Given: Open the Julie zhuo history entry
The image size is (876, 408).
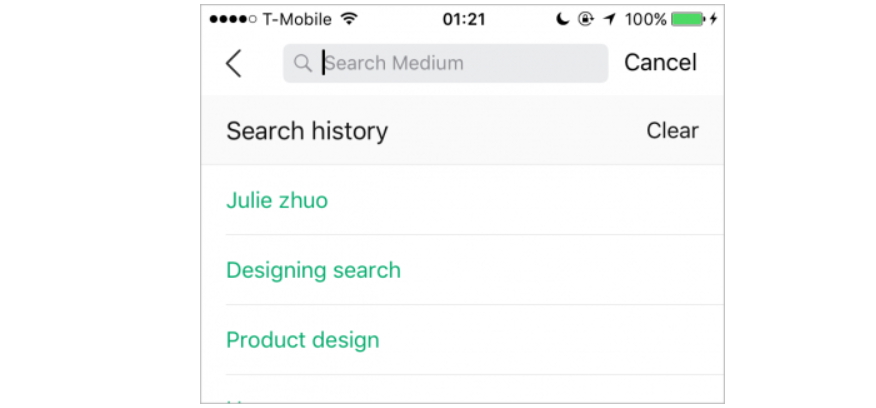Looking at the screenshot, I should [475, 200].
